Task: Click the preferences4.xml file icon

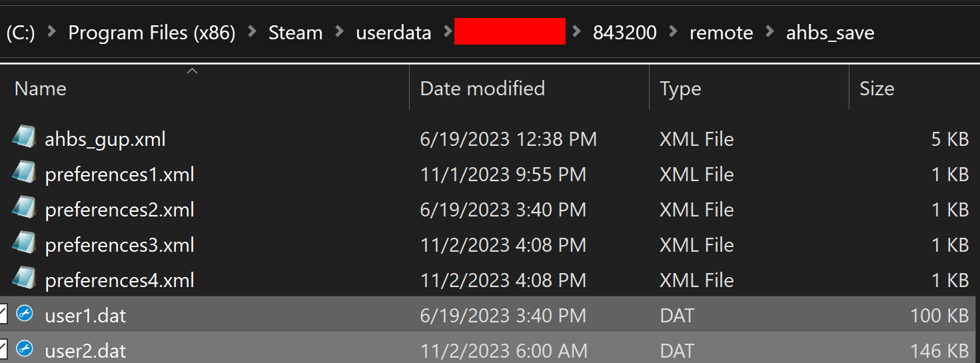Action: [24, 280]
